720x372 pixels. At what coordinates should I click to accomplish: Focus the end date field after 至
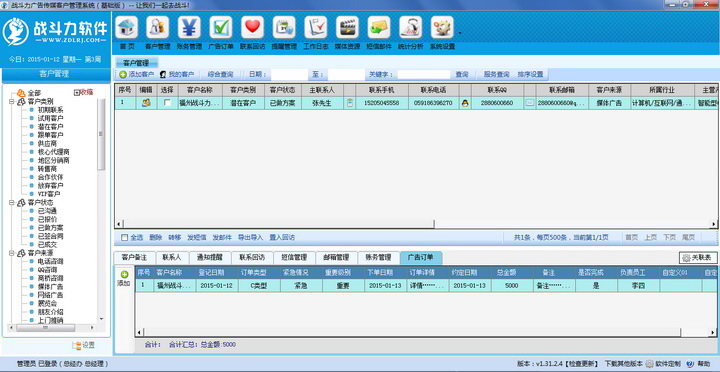(346, 74)
